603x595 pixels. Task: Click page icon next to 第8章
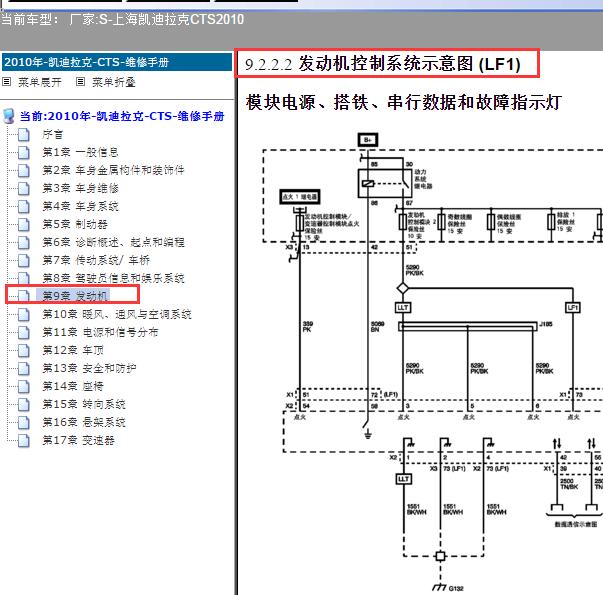(x=24, y=278)
